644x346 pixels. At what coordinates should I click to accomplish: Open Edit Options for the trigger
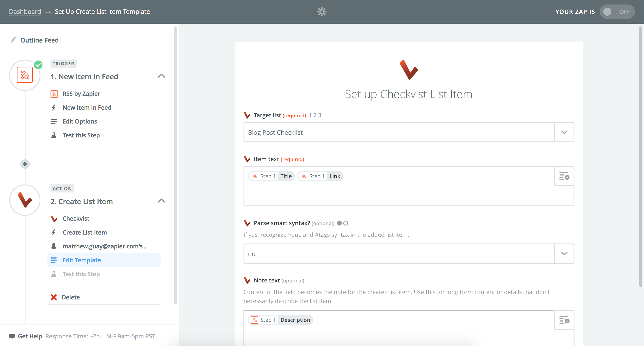[80, 122]
